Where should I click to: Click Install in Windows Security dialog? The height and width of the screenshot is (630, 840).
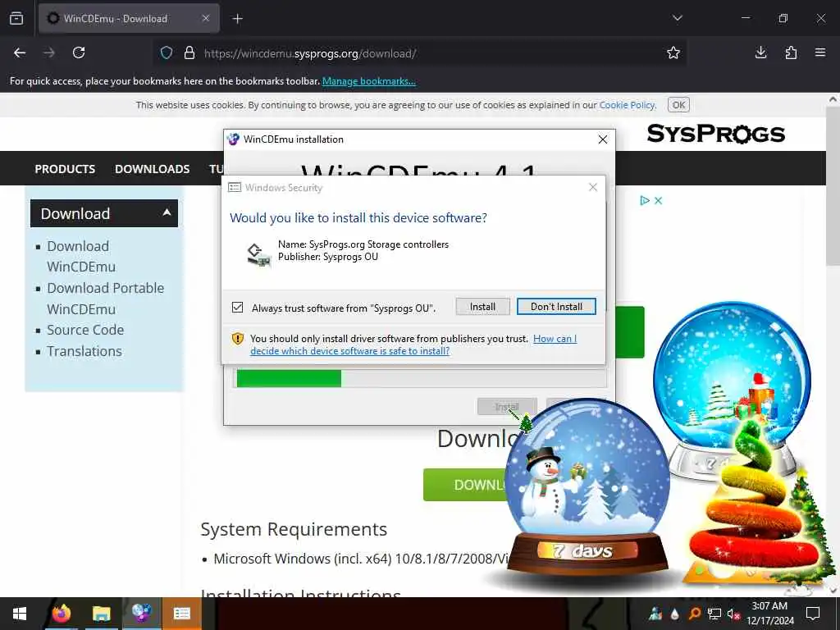[x=482, y=307]
